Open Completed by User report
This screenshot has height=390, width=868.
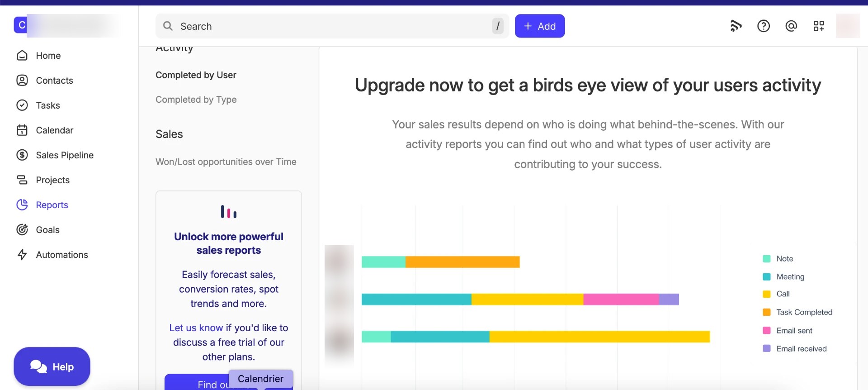[196, 75]
